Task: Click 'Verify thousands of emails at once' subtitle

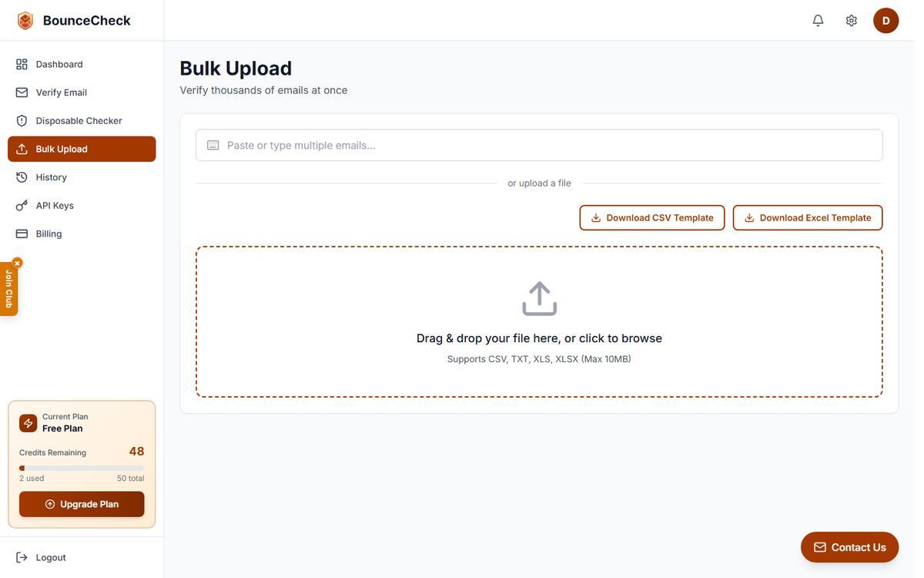Action: coord(263,90)
